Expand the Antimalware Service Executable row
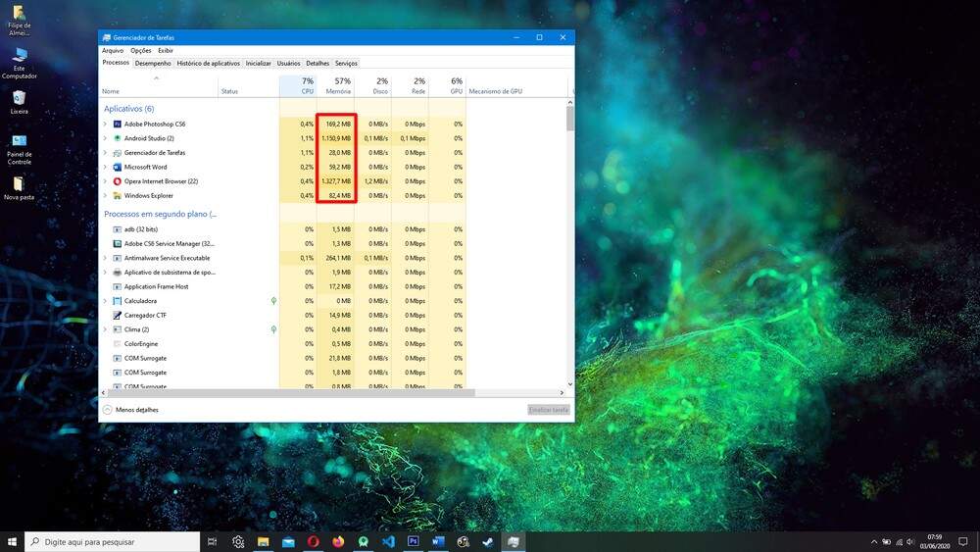 pos(105,258)
